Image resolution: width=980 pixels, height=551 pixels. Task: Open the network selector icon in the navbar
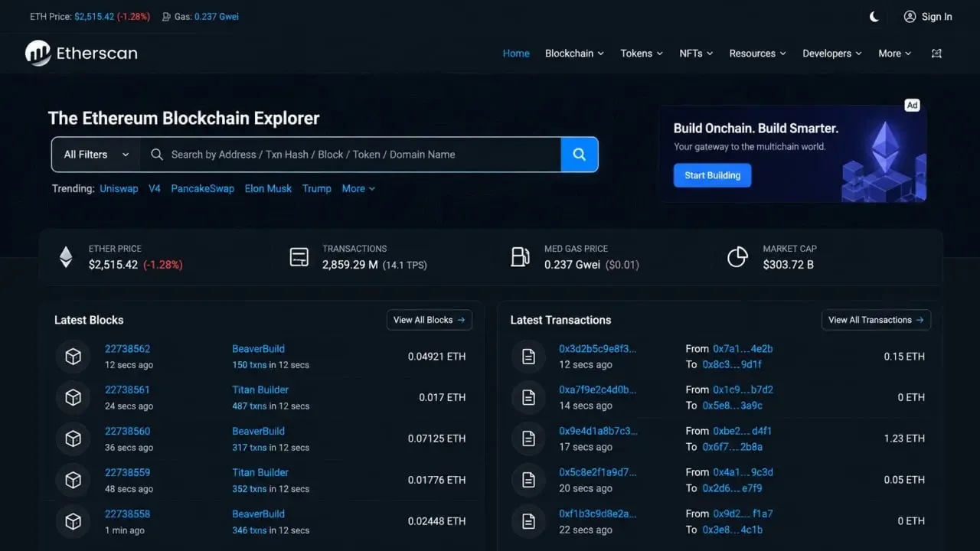936,54
